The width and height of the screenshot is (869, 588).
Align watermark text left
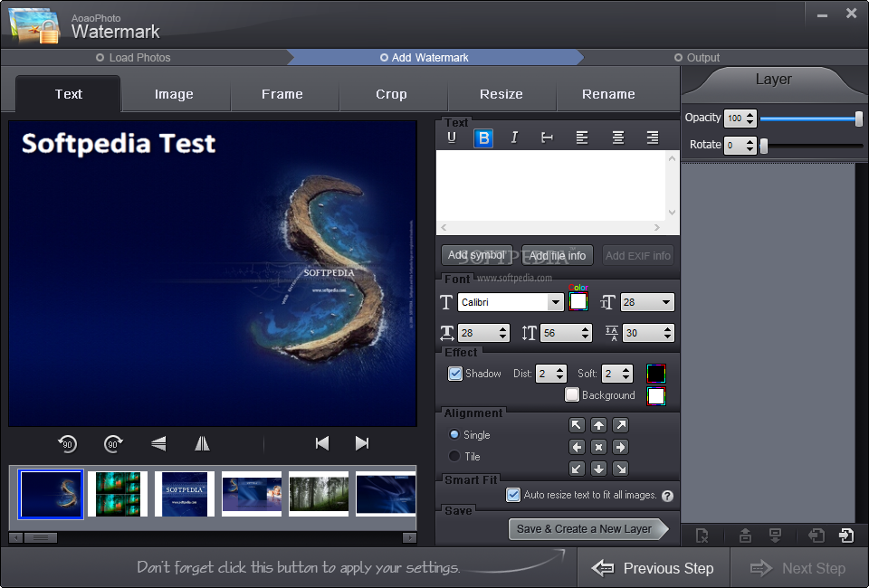coord(582,138)
